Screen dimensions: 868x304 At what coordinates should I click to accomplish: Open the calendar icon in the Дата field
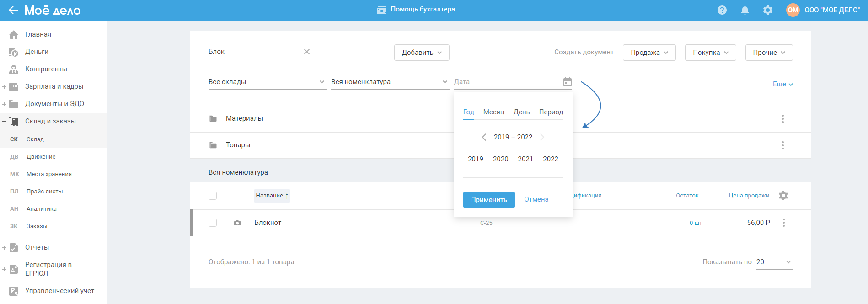tap(568, 82)
